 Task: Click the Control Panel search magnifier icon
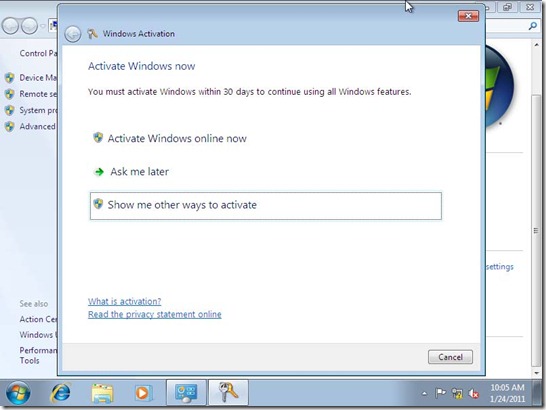coord(532,26)
